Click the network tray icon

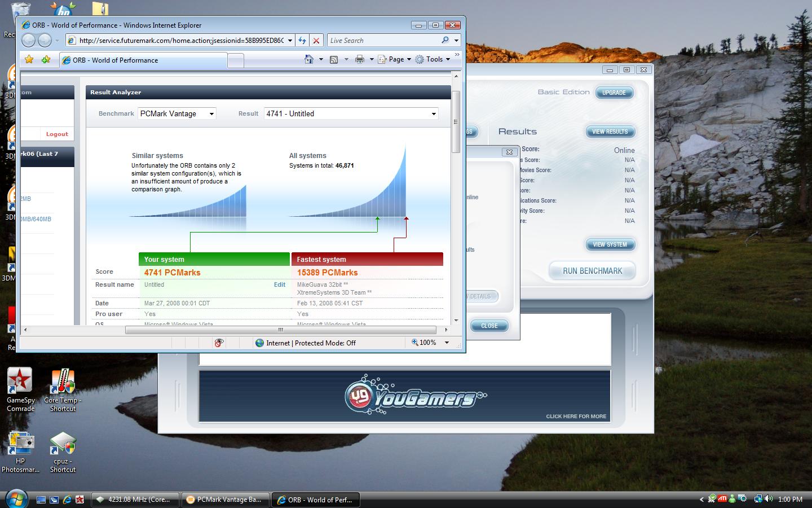[759, 499]
